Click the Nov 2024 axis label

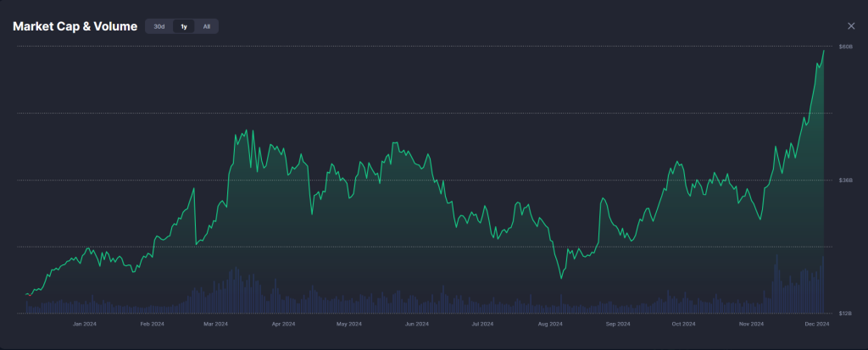(x=751, y=324)
